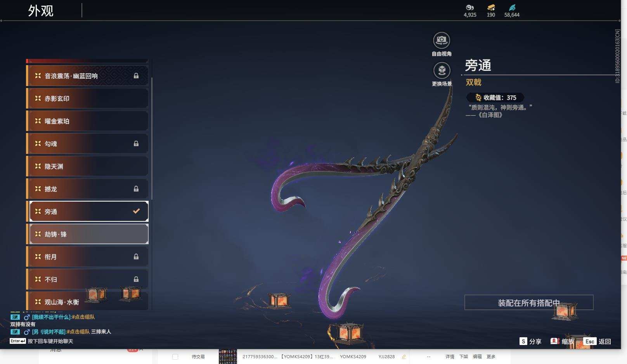This screenshot has width=627, height=364.
Task: Click the lock icon on 撼龙
Action: (x=136, y=189)
